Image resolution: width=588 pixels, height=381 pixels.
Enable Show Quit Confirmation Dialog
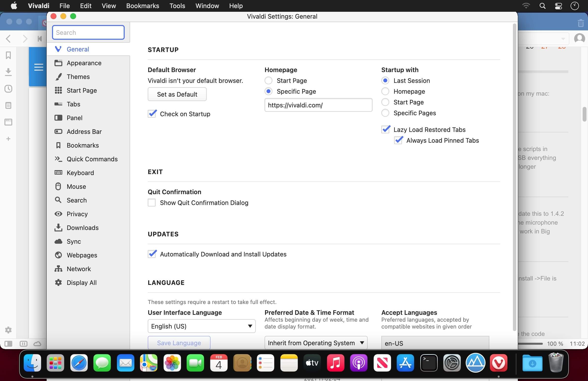pos(152,203)
